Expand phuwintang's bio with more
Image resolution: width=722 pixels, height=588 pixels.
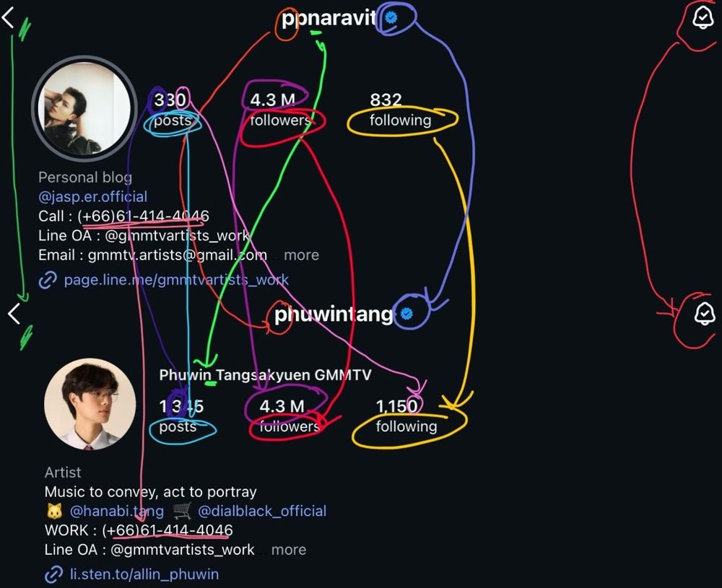point(289,549)
